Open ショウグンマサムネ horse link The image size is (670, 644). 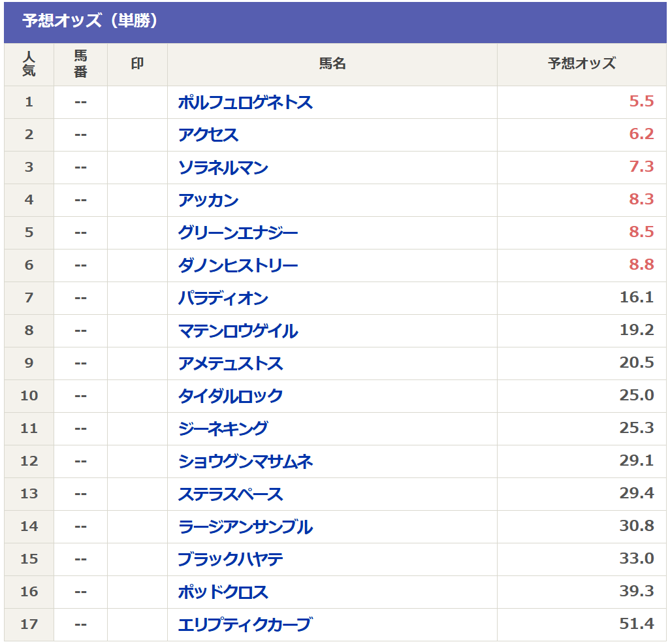pos(245,462)
